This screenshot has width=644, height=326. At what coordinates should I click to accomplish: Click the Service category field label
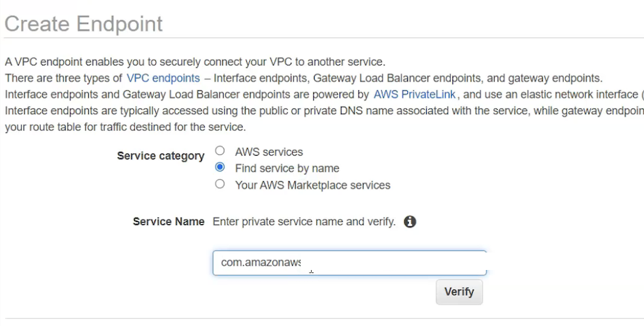(x=160, y=156)
